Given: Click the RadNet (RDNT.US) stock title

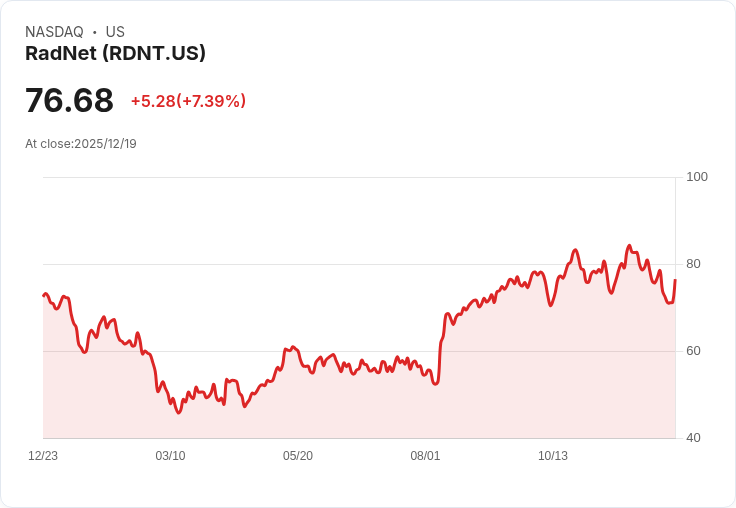Looking at the screenshot, I should [115, 54].
